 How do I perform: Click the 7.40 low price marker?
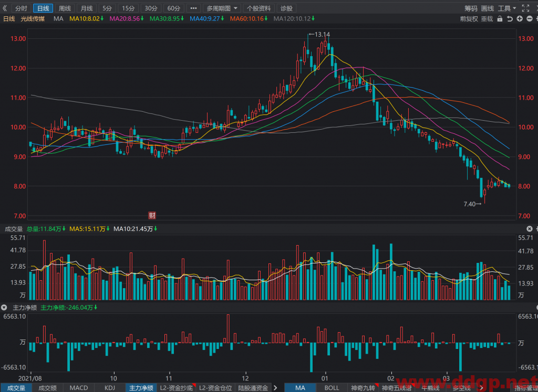[x=472, y=204]
